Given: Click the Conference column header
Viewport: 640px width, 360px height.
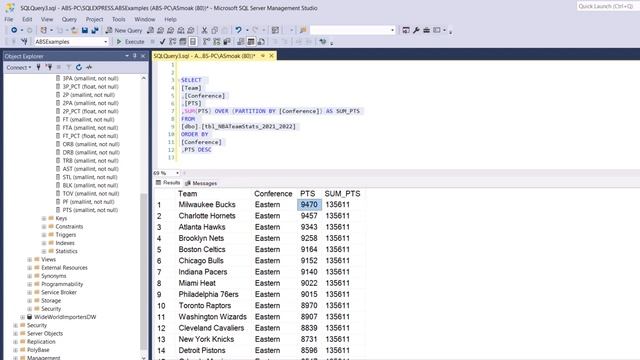Looking at the screenshot, I should coord(273,193).
